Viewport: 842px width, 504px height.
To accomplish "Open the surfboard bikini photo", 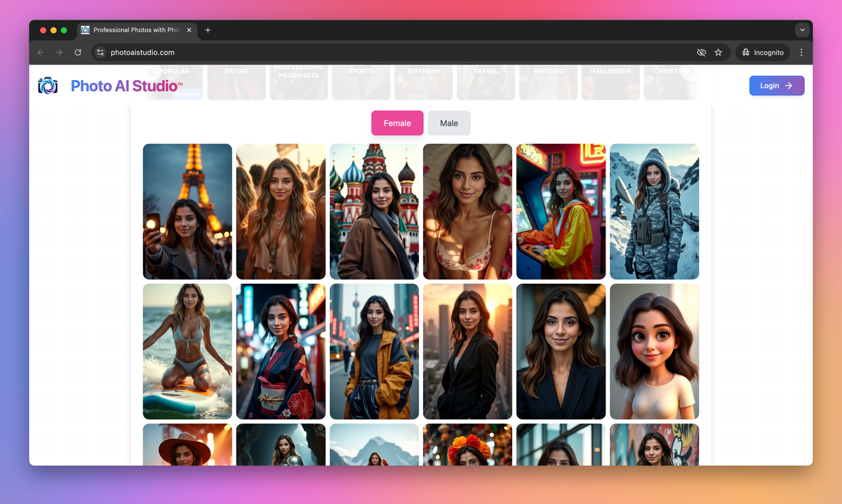I will 187,351.
